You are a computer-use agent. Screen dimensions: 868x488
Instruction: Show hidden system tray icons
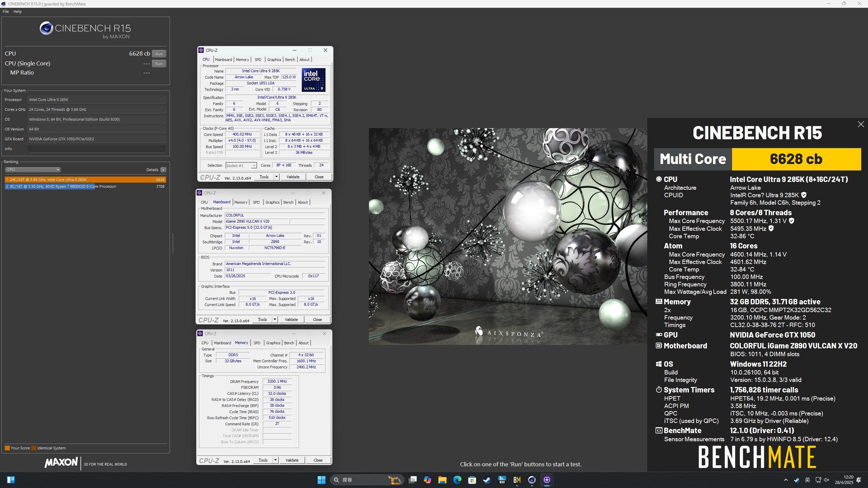click(x=786, y=480)
